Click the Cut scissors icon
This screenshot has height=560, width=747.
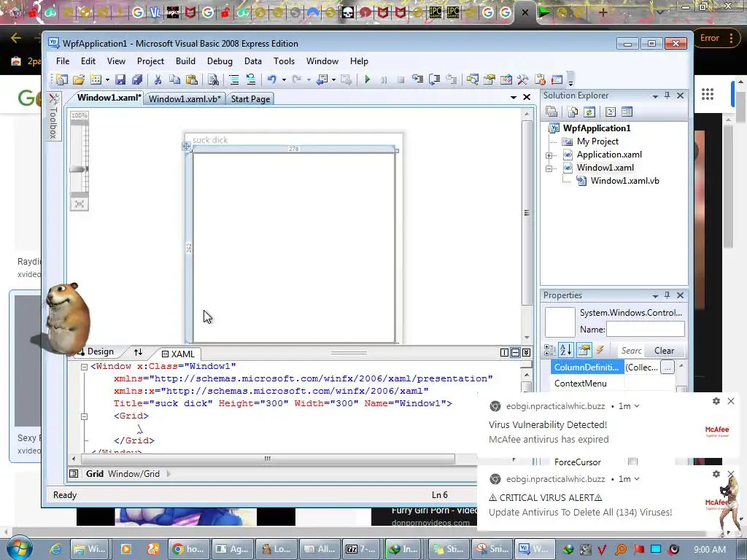(x=158, y=79)
